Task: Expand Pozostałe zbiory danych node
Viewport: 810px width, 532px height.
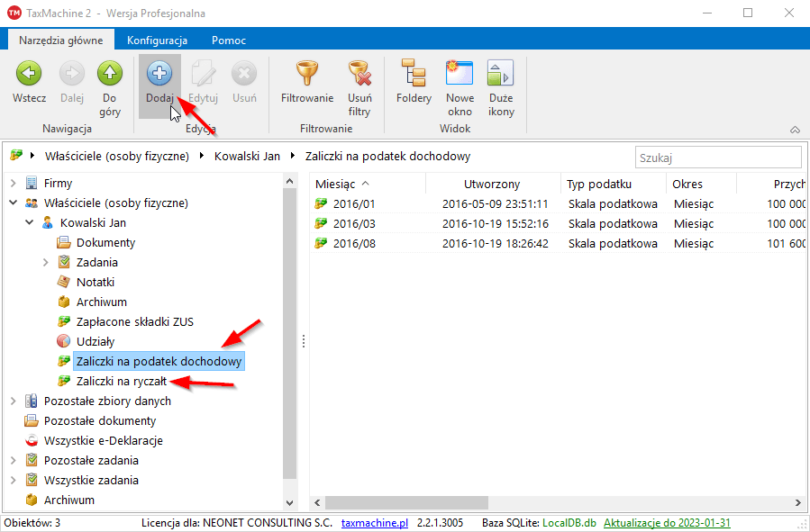Action: (14, 401)
